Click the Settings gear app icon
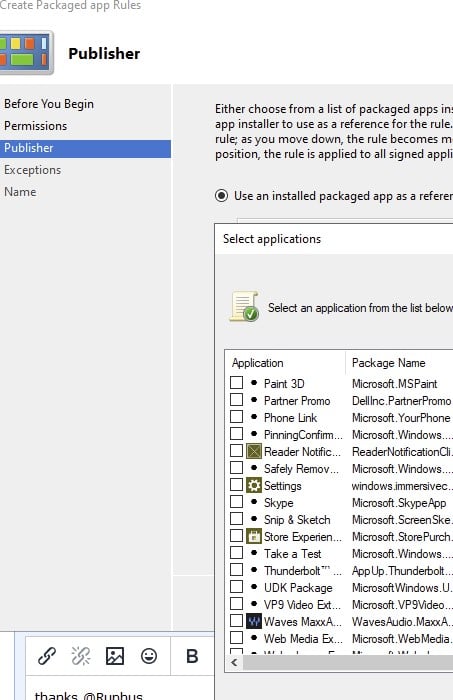The image size is (453, 700). [x=254, y=485]
